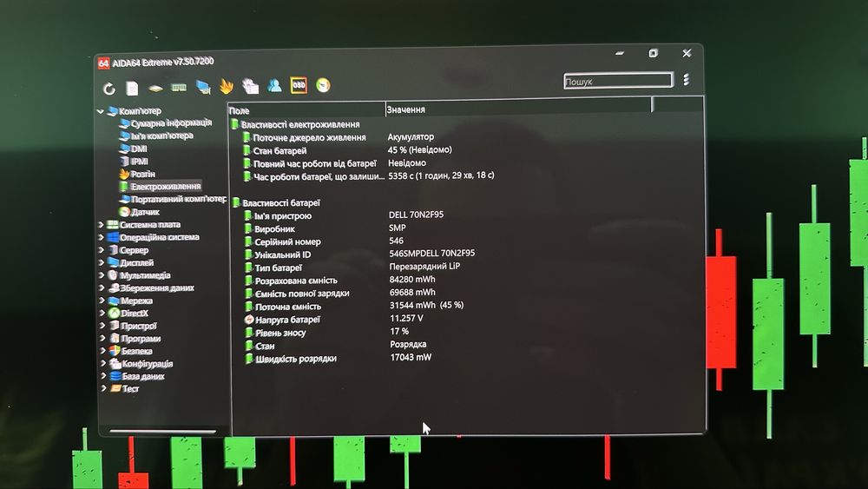Screen dimensions: 868x489
Task: Expand the Системна плата node
Action: pyautogui.click(x=102, y=225)
